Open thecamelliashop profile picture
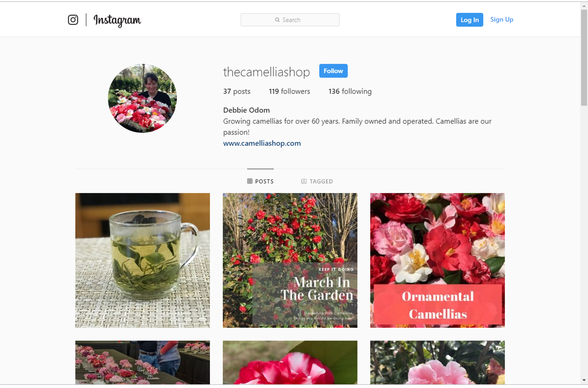 pos(142,98)
